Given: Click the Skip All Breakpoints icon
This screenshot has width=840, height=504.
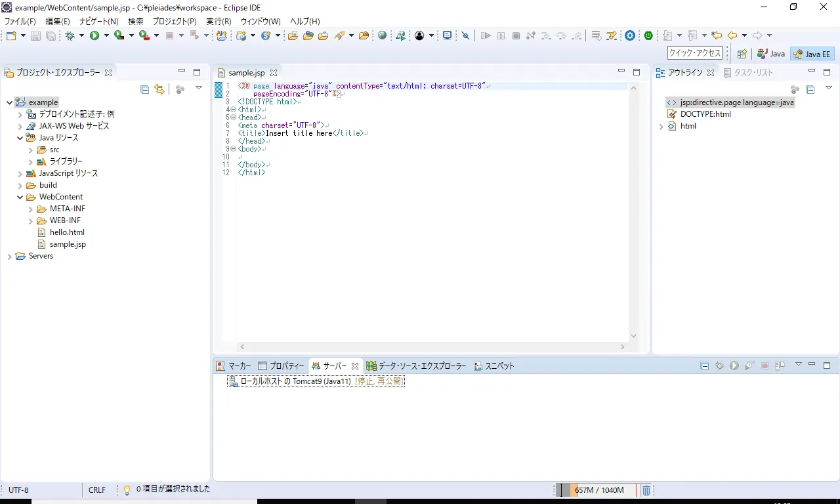Looking at the screenshot, I should point(466,35).
